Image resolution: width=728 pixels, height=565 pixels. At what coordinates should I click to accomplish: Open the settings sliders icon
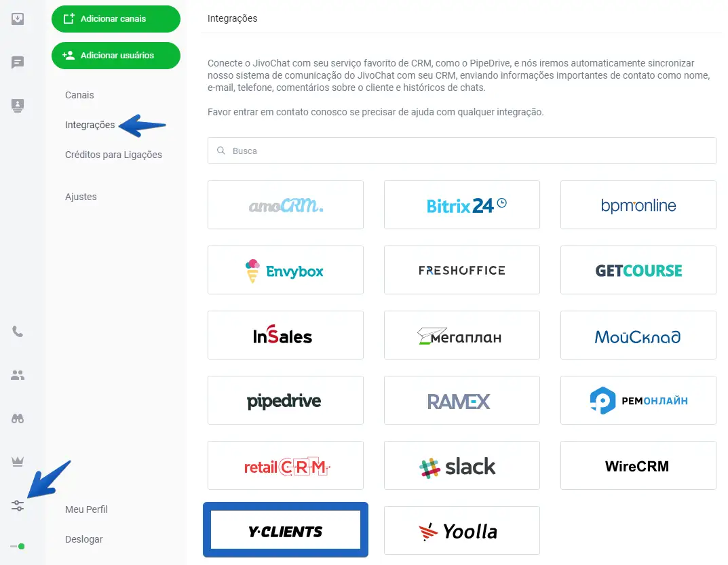coord(18,505)
